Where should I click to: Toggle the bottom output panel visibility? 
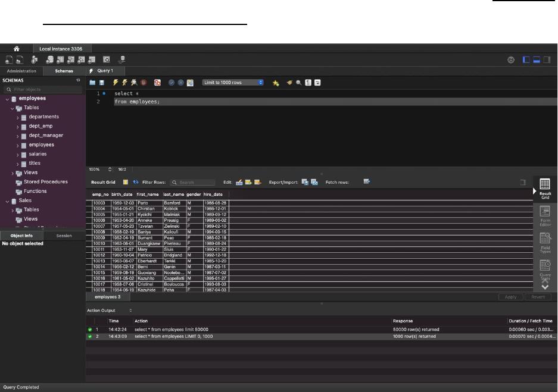537,59
